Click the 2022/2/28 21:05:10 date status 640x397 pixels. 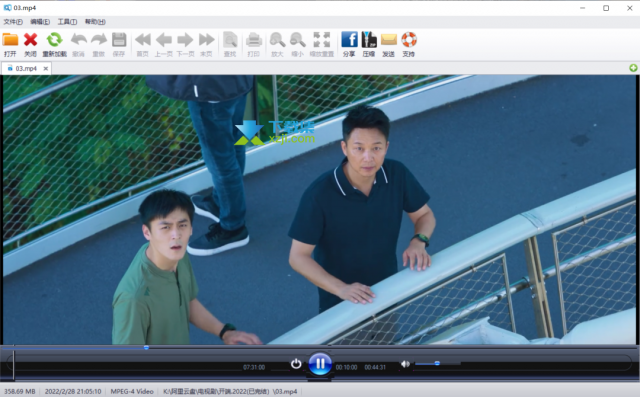[x=73, y=391]
